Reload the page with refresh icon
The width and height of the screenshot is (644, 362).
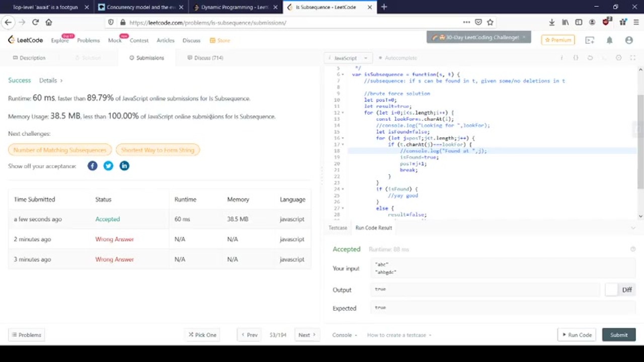coord(35,22)
